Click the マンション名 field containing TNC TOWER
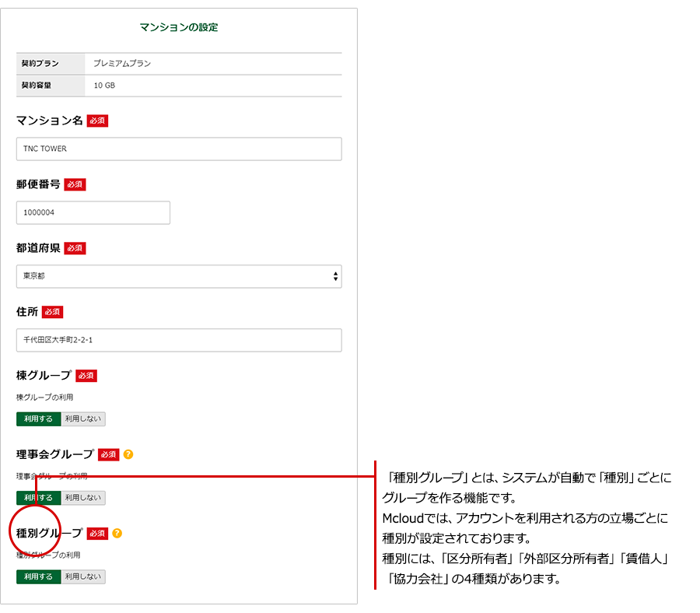Viewport: 700px width, 613px height. 178,149
